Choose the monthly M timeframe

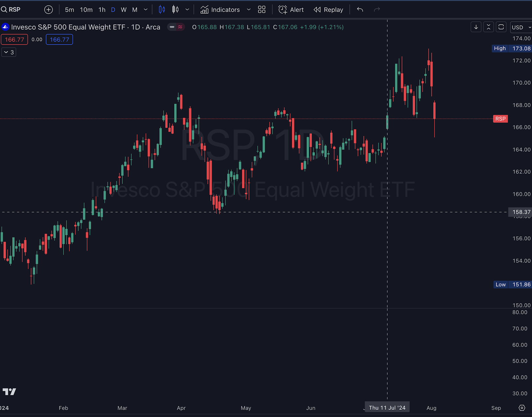tap(135, 10)
